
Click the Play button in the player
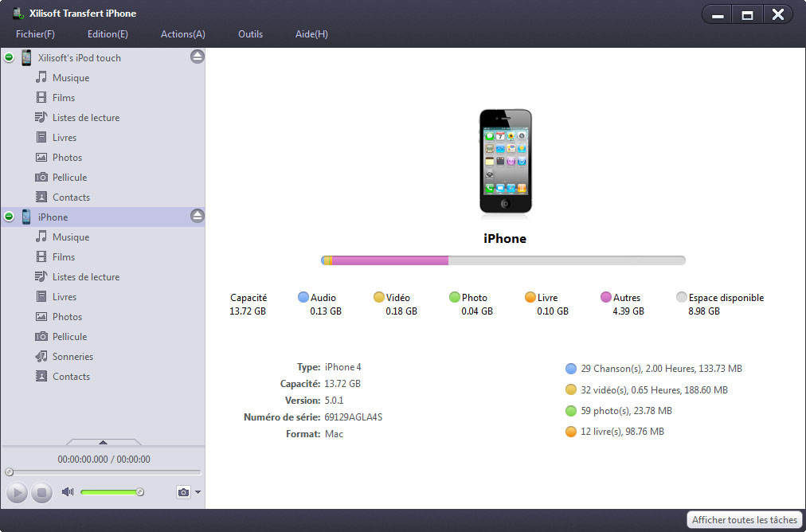tap(17, 492)
